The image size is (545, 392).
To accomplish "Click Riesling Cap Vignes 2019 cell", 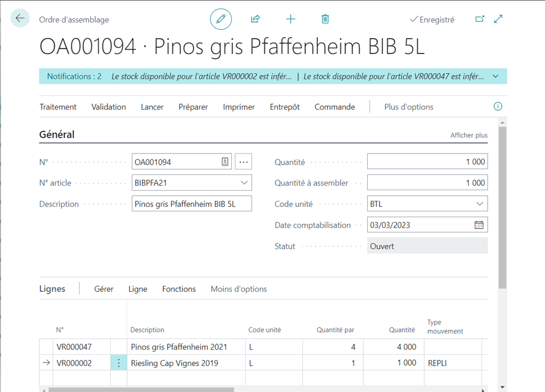I will [x=186, y=363].
